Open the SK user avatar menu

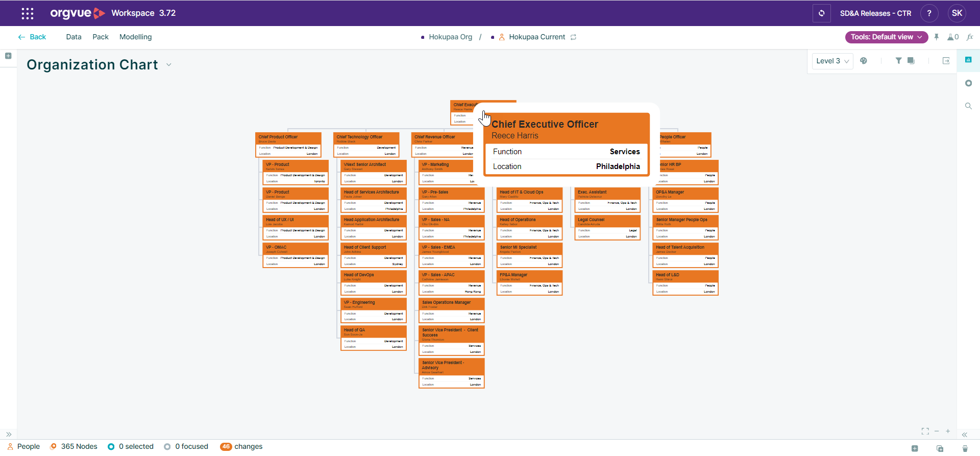(x=957, y=13)
